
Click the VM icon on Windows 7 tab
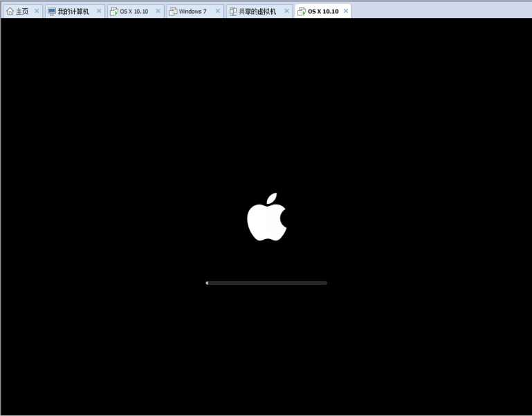pos(173,12)
